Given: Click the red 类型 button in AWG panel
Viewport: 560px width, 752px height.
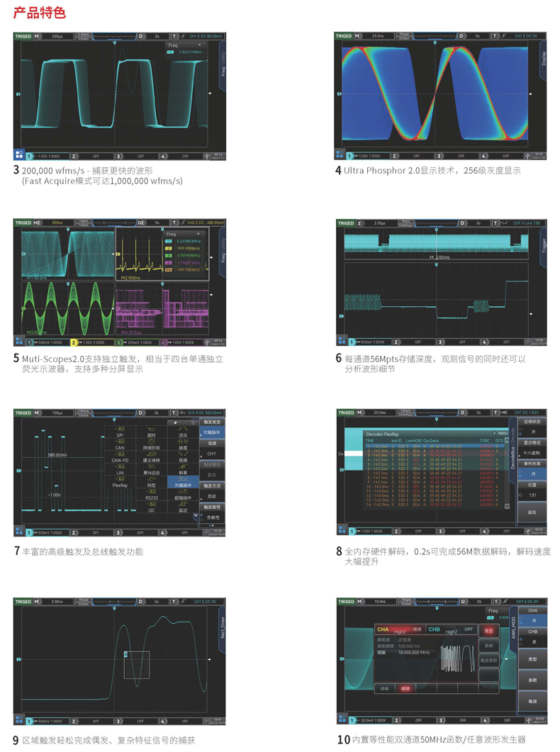Looking at the screenshot, I should 489,631.
